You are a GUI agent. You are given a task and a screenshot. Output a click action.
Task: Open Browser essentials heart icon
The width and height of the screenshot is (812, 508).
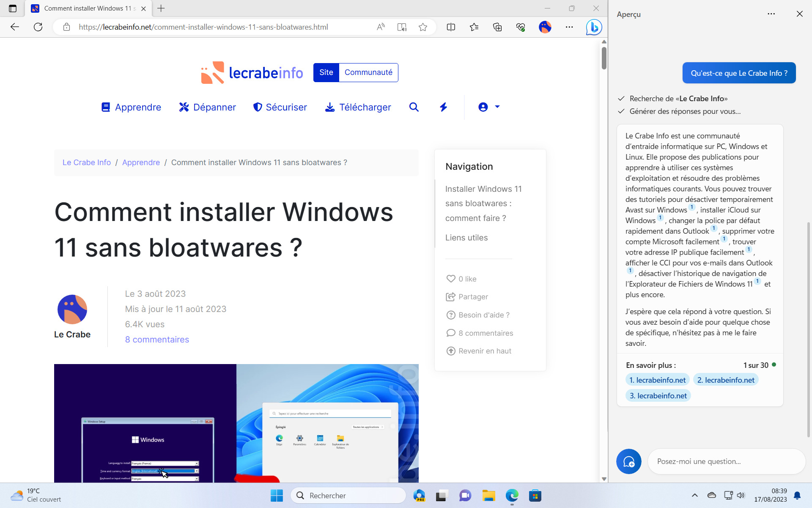(x=521, y=27)
